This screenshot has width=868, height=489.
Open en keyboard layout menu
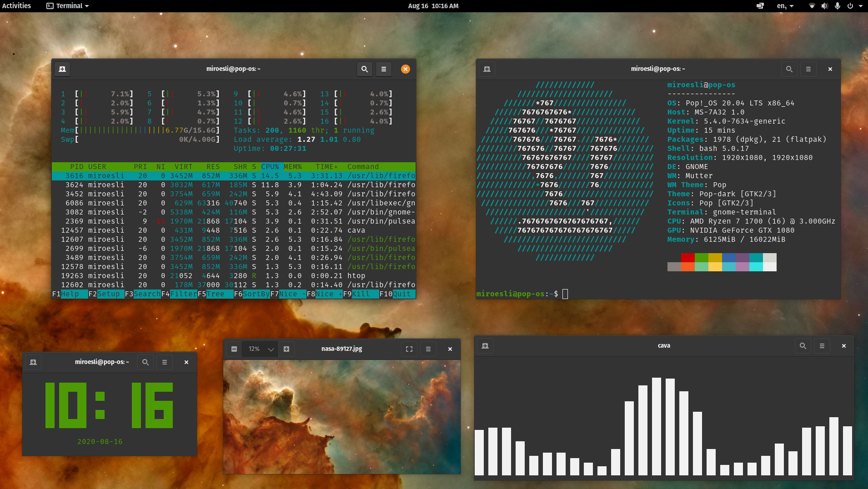pos(785,6)
